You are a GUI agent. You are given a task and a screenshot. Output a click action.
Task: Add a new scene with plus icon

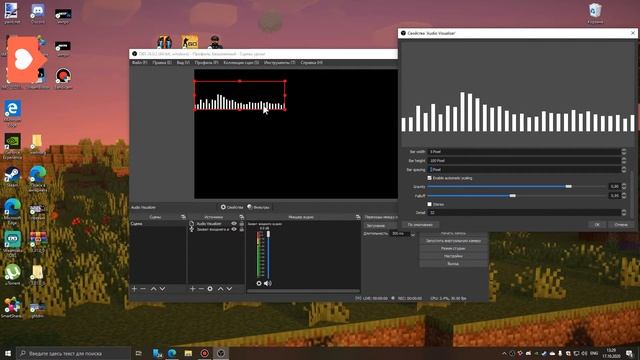pyautogui.click(x=134, y=289)
